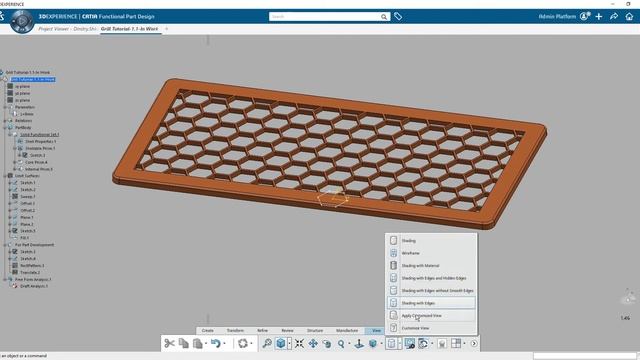This screenshot has width=640, height=360.
Task: Select the Pan four-arrow icon
Action: pyautogui.click(x=313, y=343)
